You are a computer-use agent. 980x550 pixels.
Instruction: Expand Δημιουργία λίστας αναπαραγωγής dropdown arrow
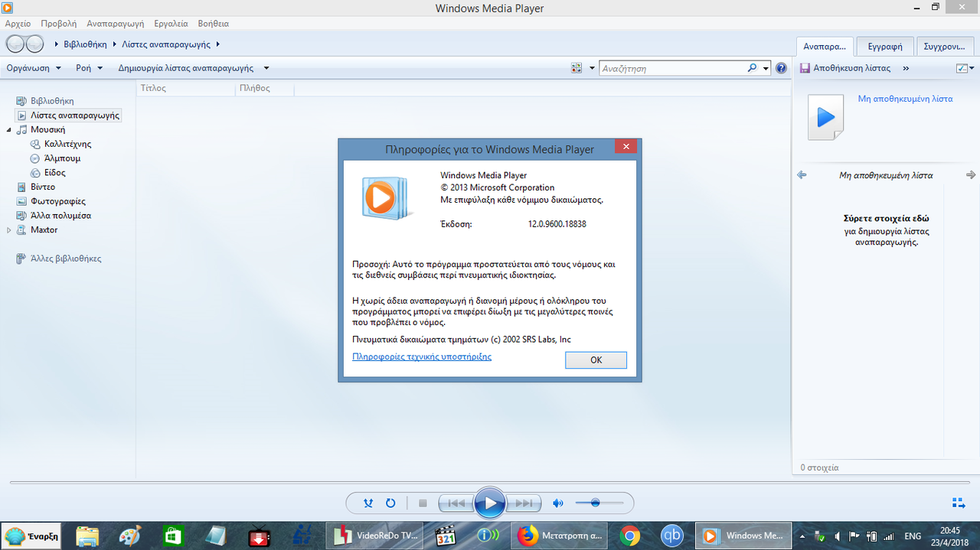(x=266, y=68)
